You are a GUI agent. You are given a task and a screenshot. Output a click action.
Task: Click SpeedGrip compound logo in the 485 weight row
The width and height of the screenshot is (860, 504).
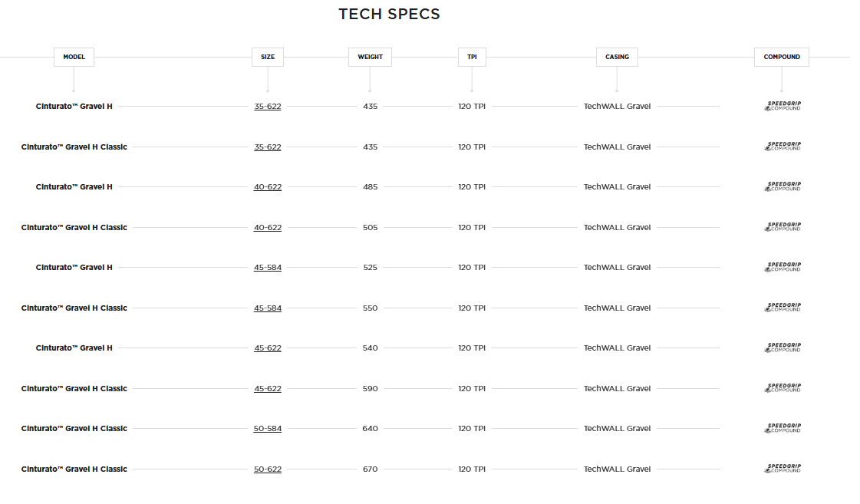783,186
